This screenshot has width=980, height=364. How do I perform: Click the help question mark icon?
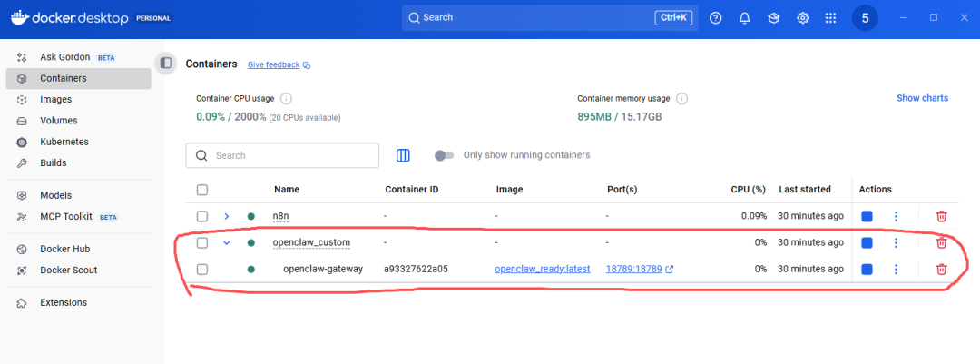[716, 18]
